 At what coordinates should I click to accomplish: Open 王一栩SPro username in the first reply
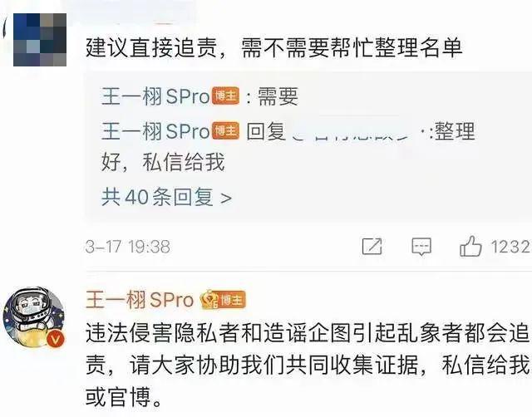[x=155, y=96]
